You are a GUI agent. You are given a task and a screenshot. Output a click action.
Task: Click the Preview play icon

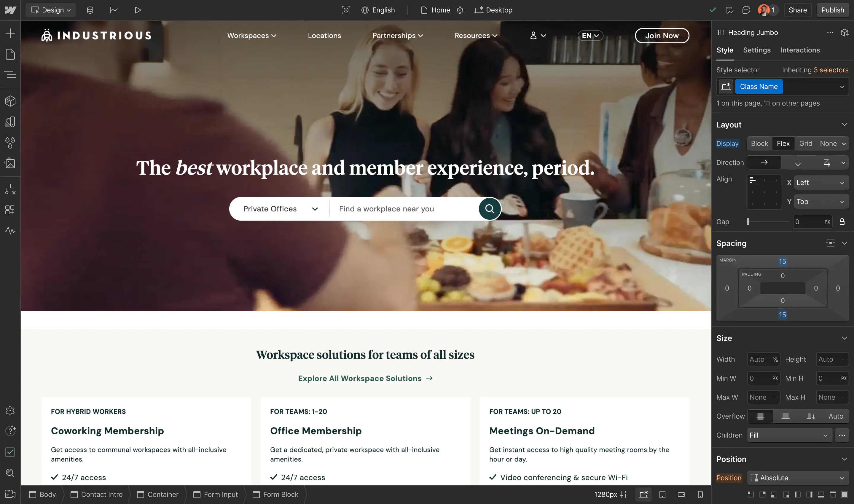pyautogui.click(x=138, y=10)
